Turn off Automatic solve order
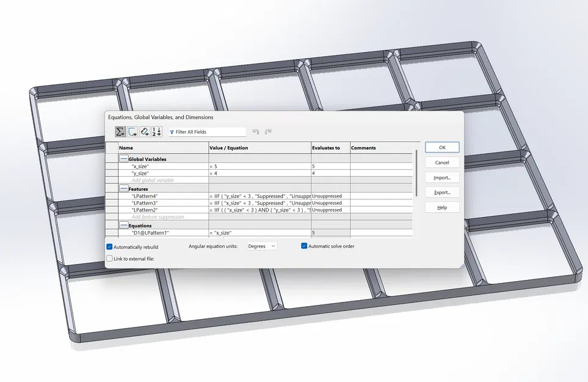 click(x=303, y=246)
